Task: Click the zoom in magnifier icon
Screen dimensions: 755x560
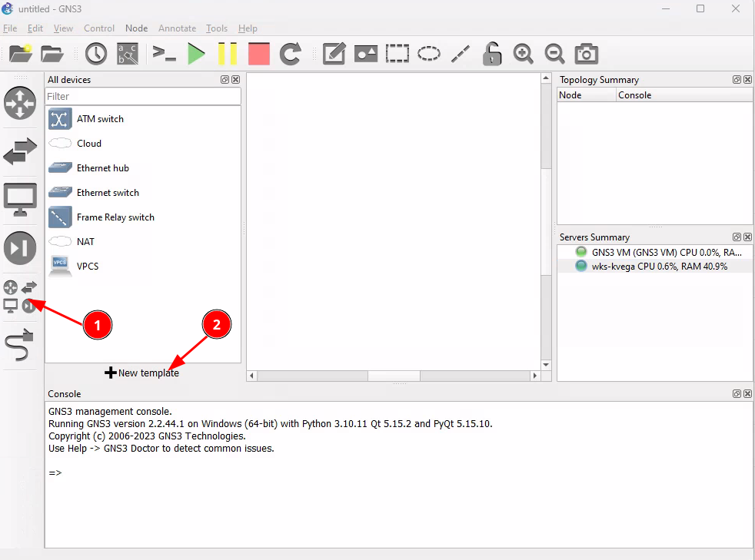Action: (x=524, y=54)
